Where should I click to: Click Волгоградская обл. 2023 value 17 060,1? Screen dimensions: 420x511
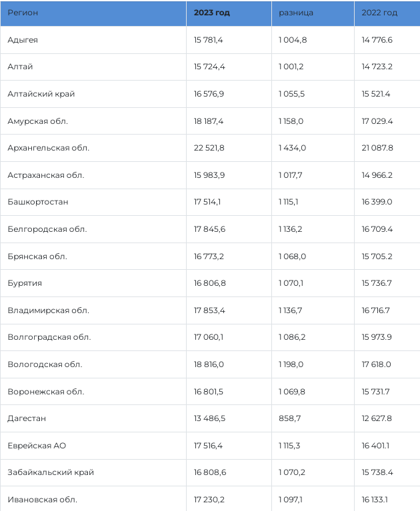pos(209,337)
